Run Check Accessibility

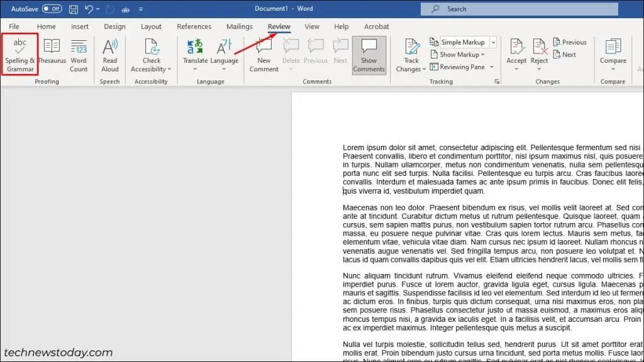pos(151,55)
